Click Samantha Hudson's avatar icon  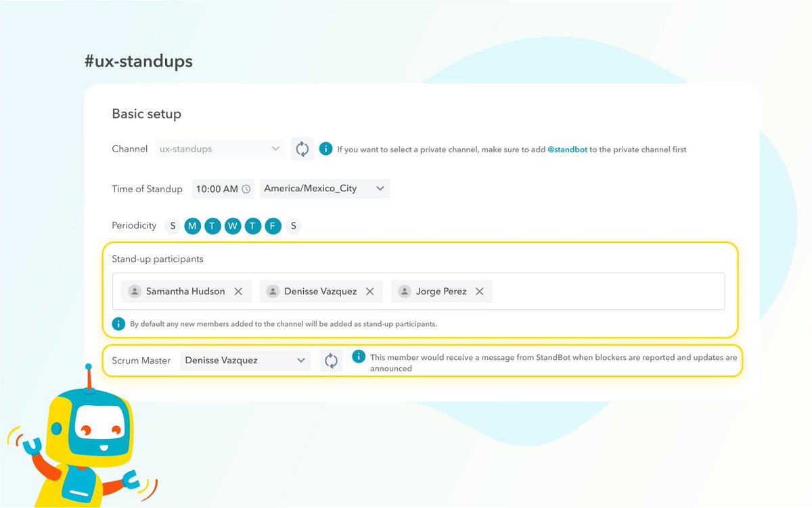pyautogui.click(x=135, y=291)
